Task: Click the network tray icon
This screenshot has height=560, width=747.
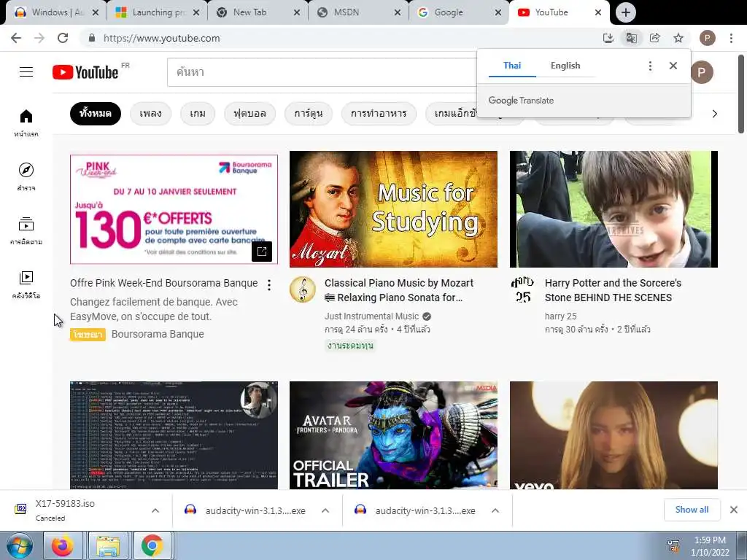Action: click(x=673, y=545)
